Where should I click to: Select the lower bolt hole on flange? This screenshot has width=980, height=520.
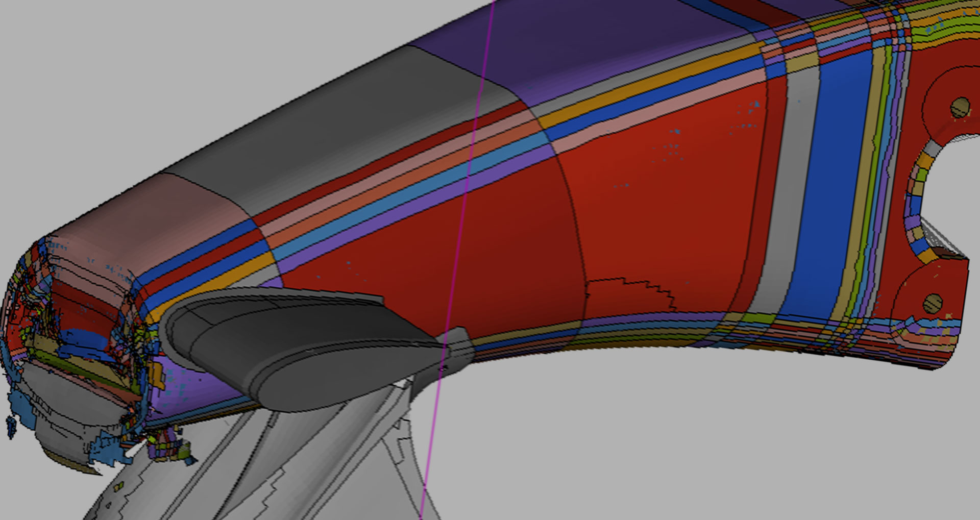point(933,304)
